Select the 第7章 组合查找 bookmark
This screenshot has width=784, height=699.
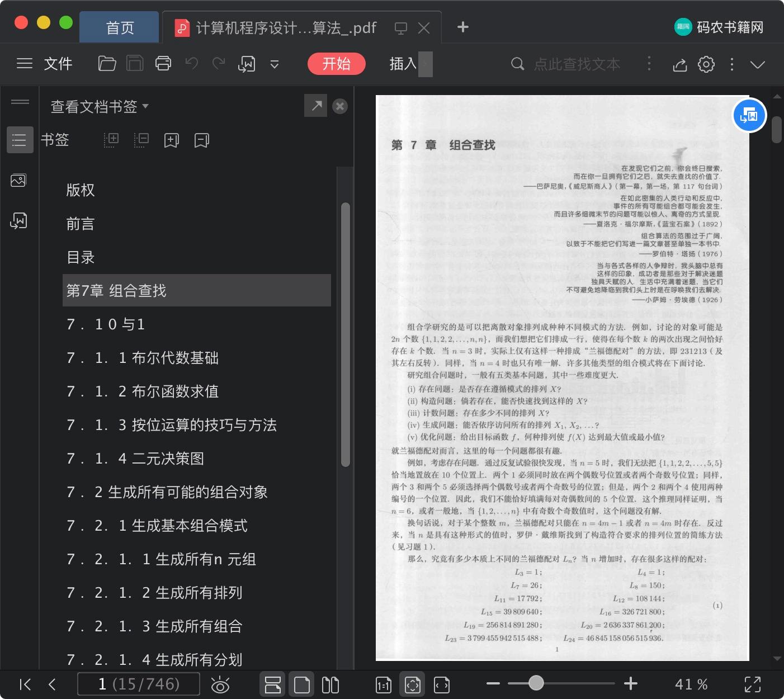(197, 290)
